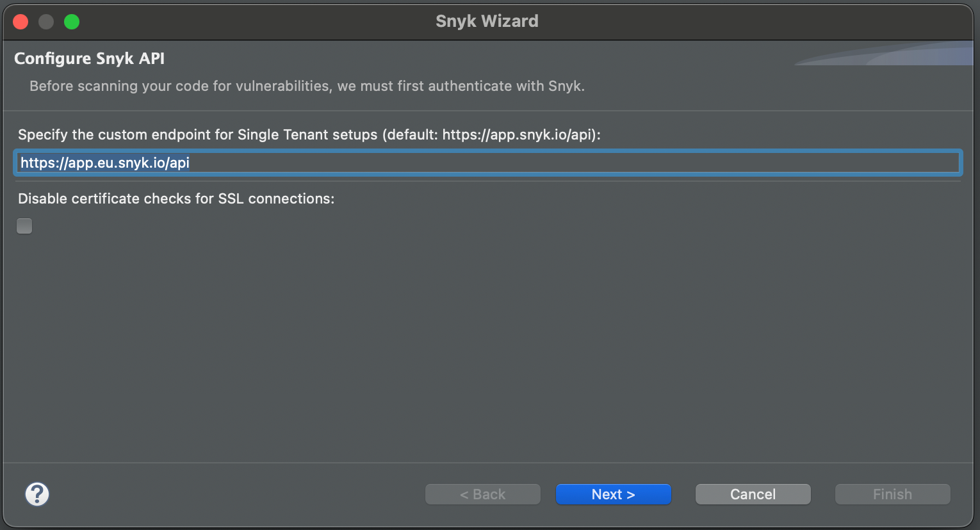Close the wizard with the red button
Image resolution: width=980 pixels, height=530 pixels.
(x=20, y=22)
